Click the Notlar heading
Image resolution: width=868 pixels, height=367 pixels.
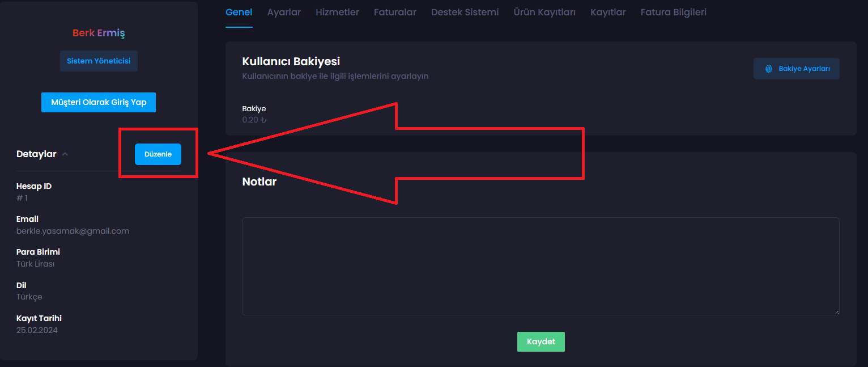pos(259,182)
